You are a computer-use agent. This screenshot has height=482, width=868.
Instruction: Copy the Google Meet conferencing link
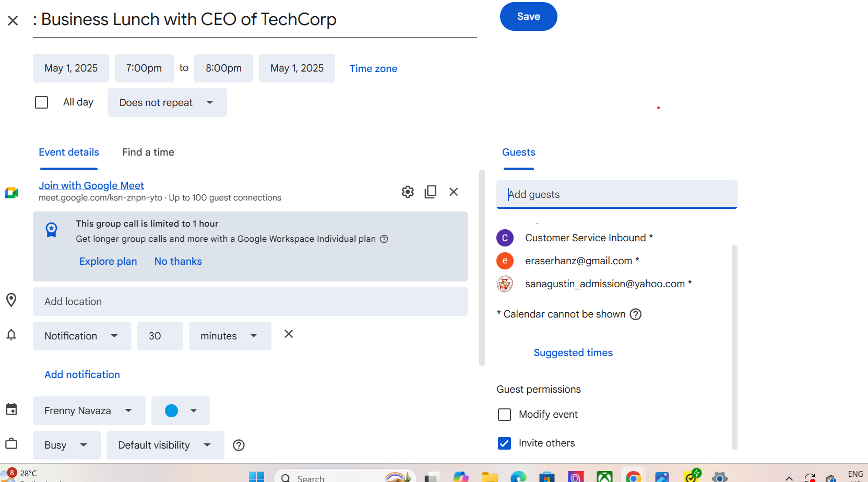431,192
